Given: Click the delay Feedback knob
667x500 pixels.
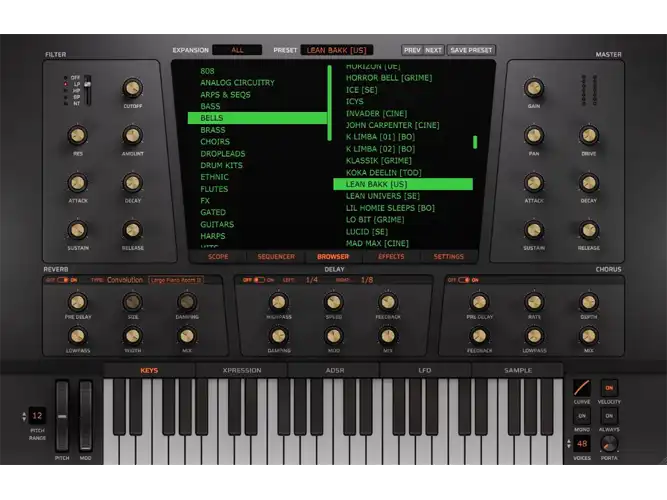Looking at the screenshot, I should click(388, 302).
